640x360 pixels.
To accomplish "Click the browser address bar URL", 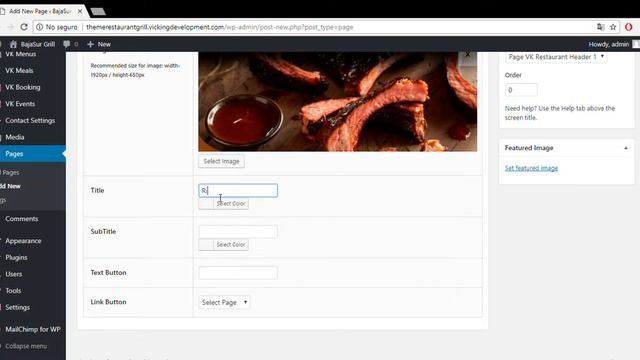I will pos(220,27).
